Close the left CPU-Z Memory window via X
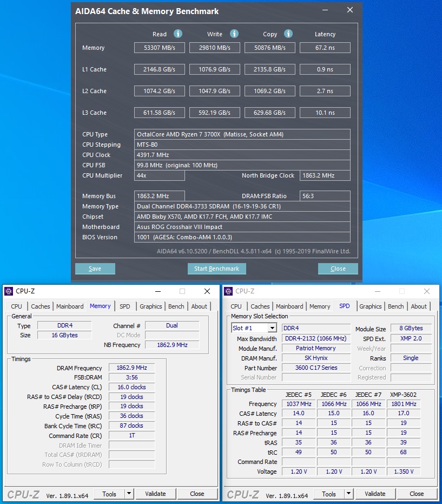 (207, 291)
